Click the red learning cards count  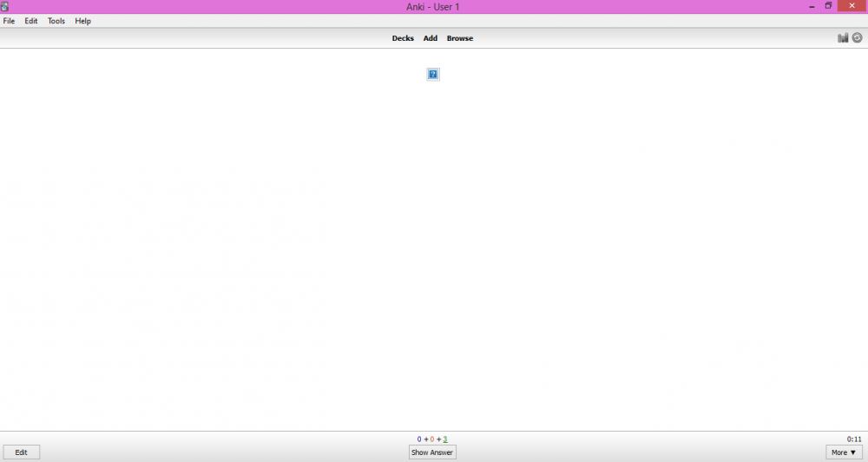click(x=432, y=439)
